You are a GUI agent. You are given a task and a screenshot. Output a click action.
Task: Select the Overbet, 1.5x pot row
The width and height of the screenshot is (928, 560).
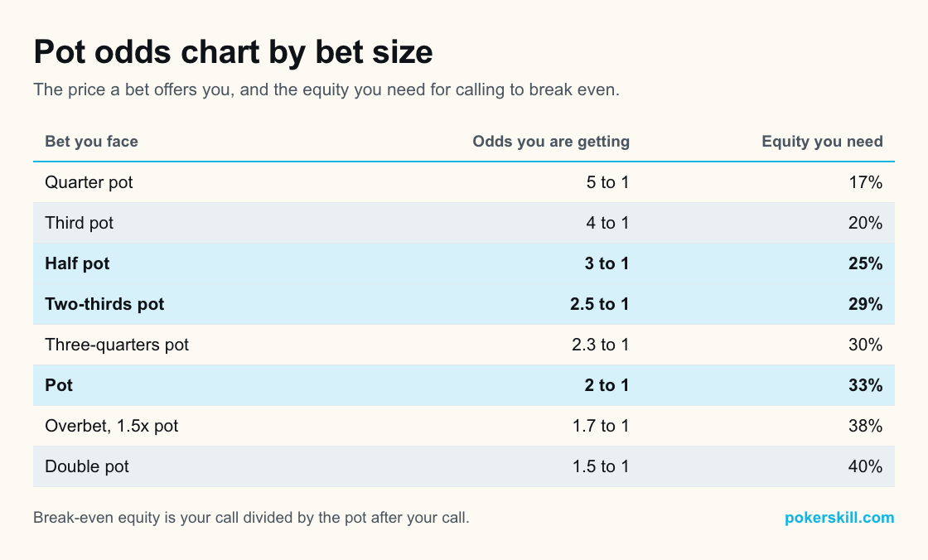(464, 426)
